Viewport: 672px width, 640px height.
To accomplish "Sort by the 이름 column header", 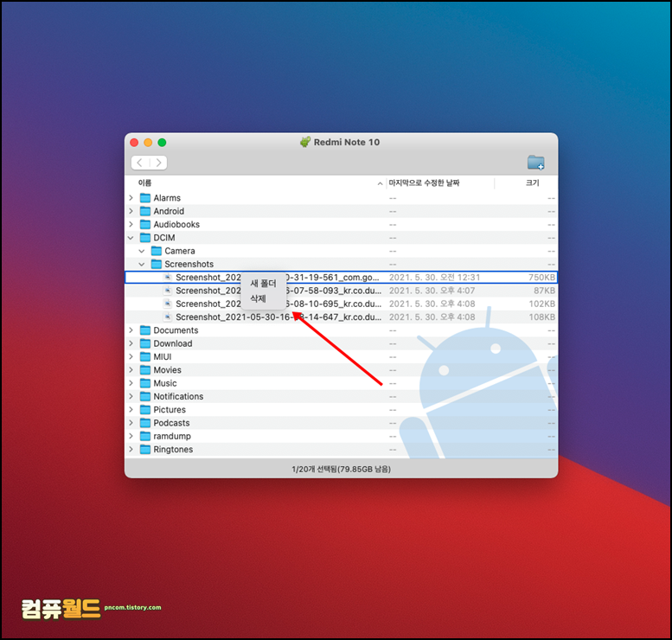I will pyautogui.click(x=144, y=183).
